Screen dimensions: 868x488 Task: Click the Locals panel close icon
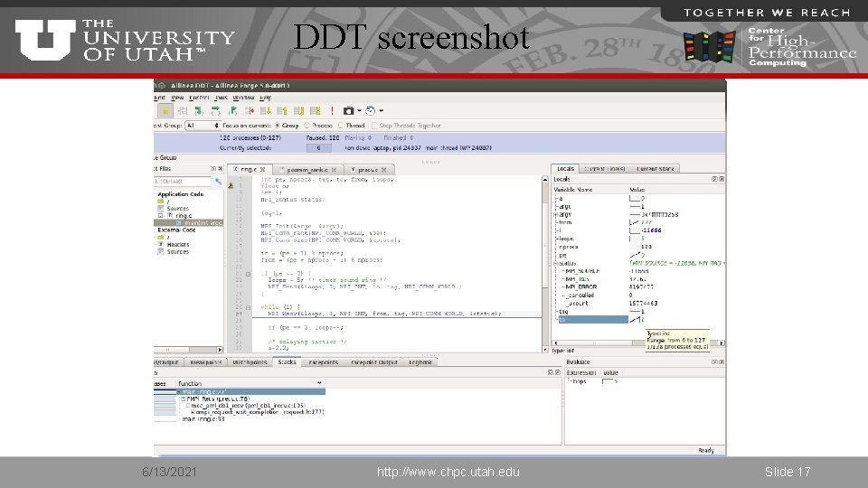click(x=722, y=179)
